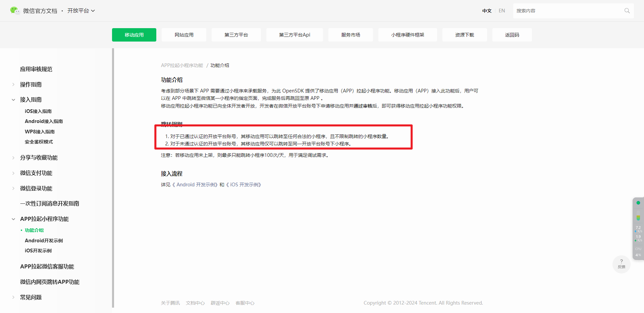The image size is (644, 313).
Task: Select 功能介绍 in the sidebar
Action: tap(34, 230)
